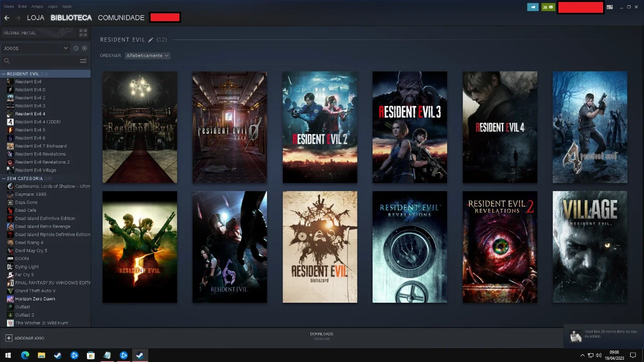Open the Windows notification center
Image resolution: width=644 pixels, height=362 pixels.
coord(633,355)
